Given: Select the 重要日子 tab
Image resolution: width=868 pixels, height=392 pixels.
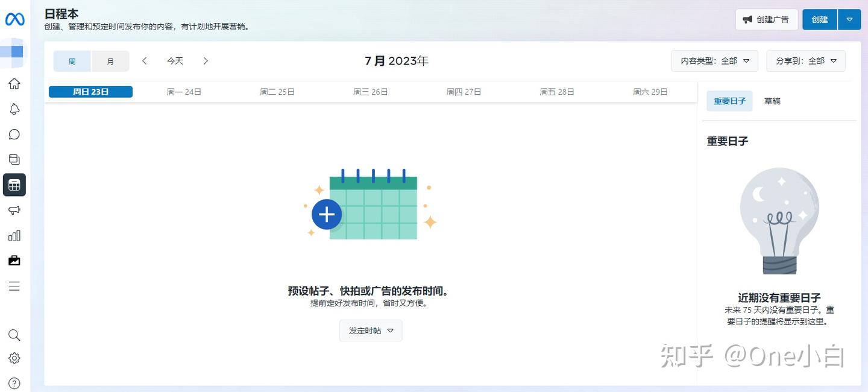Looking at the screenshot, I should [x=729, y=101].
